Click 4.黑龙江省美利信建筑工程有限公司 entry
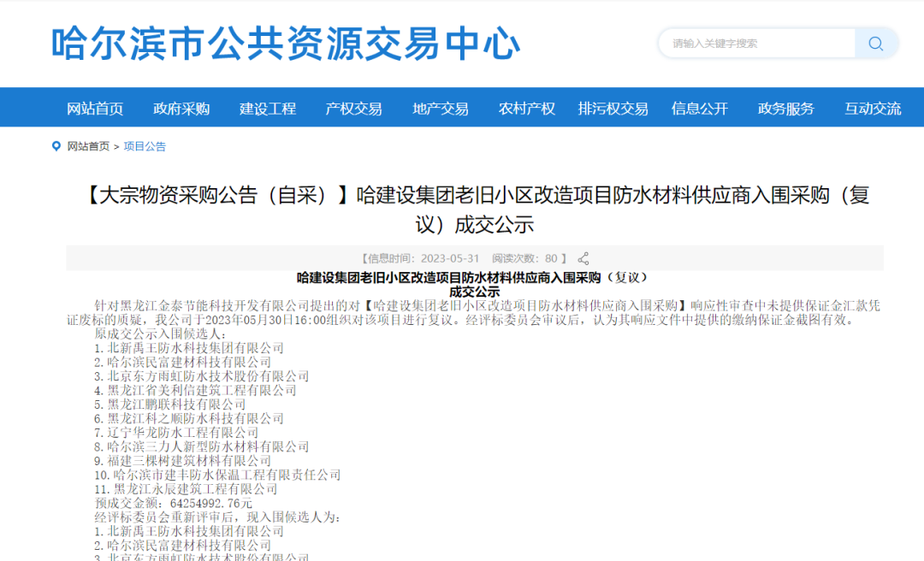924x561 pixels. pyautogui.click(x=195, y=390)
